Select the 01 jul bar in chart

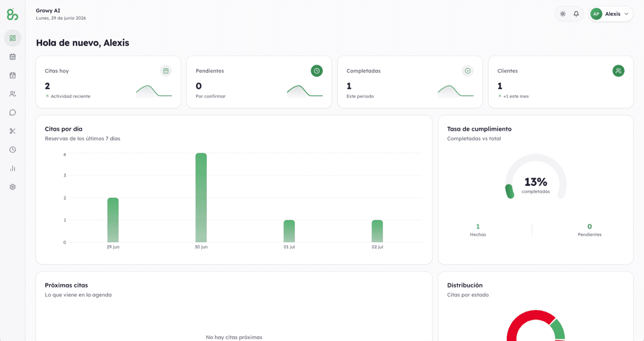coord(289,231)
